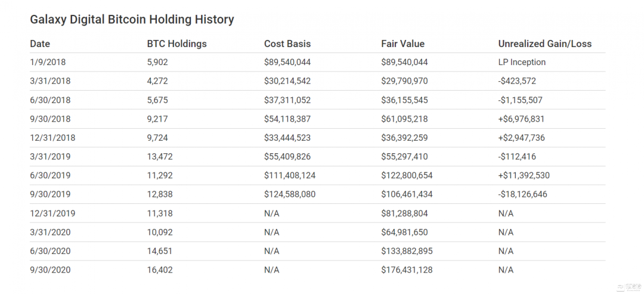The image size is (644, 294).
Task: Select the 12/31/2019 date row
Action: pyautogui.click(x=52, y=213)
